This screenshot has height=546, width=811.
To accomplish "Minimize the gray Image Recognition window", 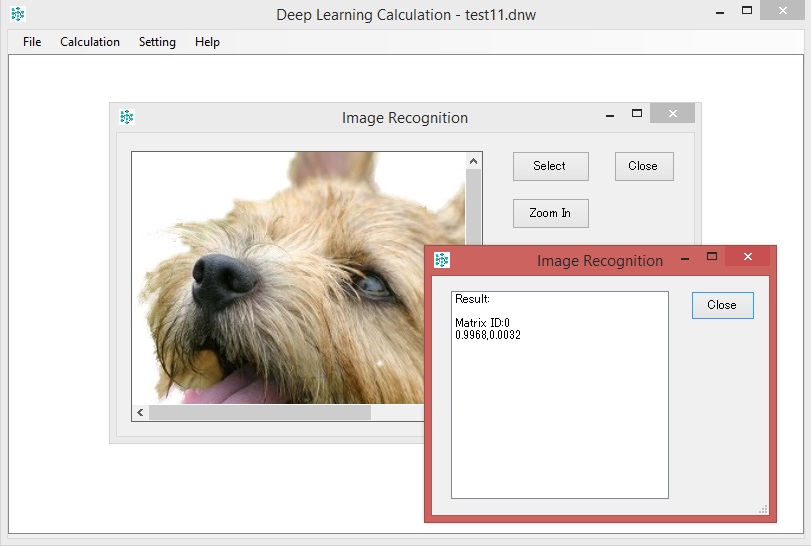I will point(610,115).
